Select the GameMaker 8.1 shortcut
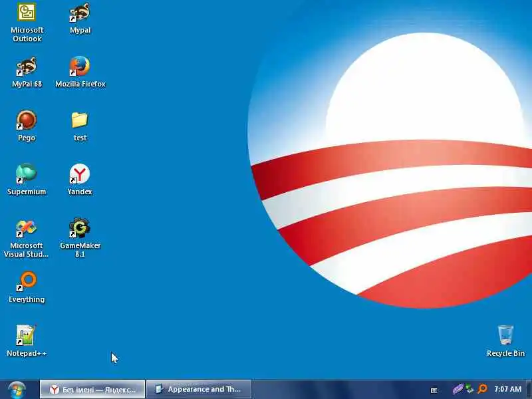 pos(80,237)
